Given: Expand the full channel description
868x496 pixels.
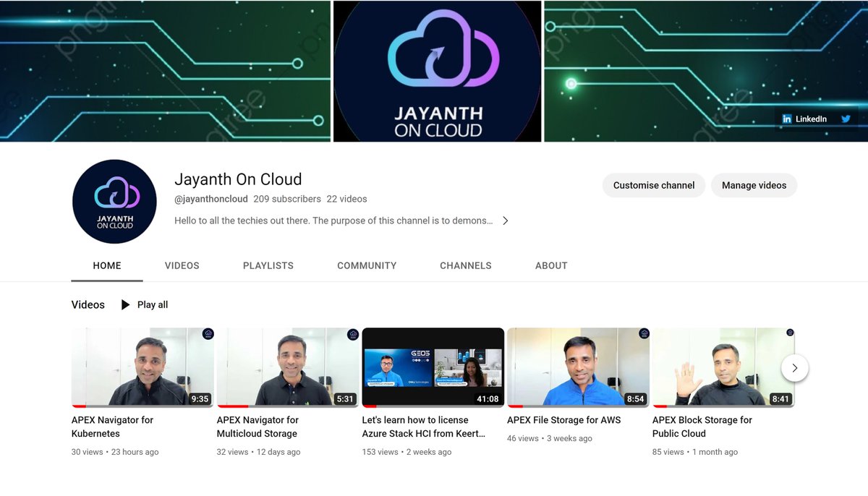Looking at the screenshot, I should (x=506, y=221).
